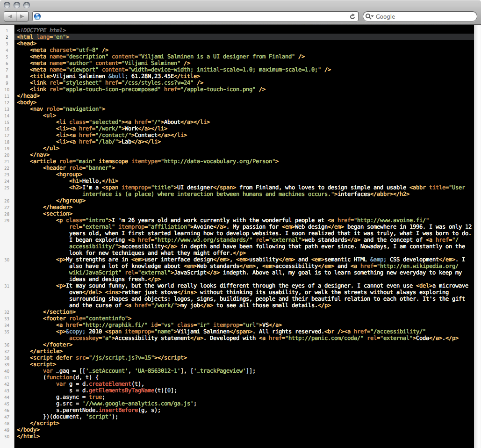Image resolution: width=481 pixels, height=448 pixels.
Task: Open the search magnifier dropdown in Google field
Action: coord(369,16)
